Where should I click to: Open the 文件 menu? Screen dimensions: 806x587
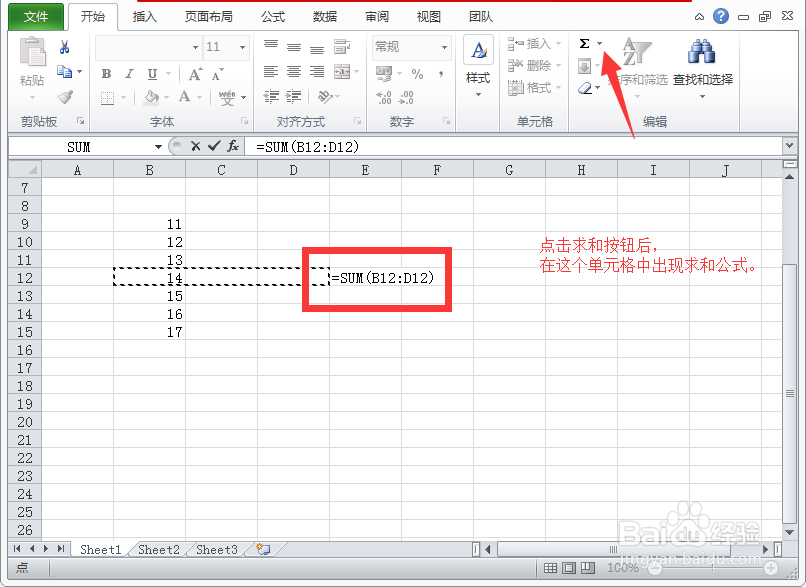35,16
